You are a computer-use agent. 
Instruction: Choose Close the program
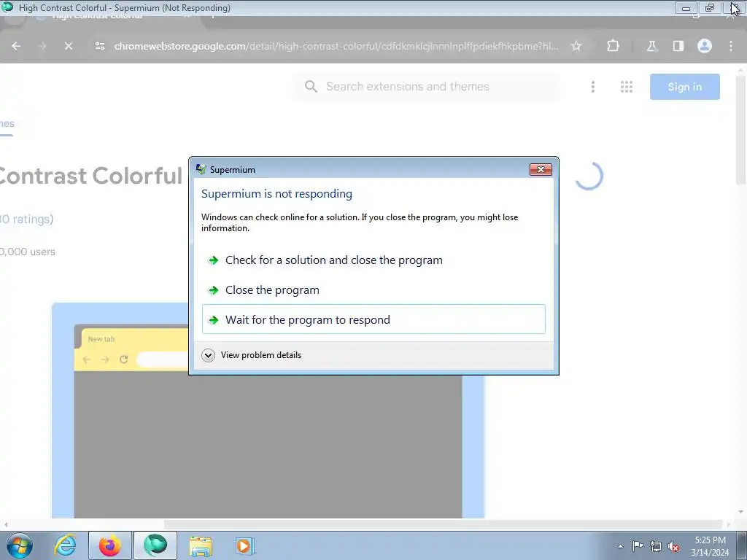tap(373, 290)
